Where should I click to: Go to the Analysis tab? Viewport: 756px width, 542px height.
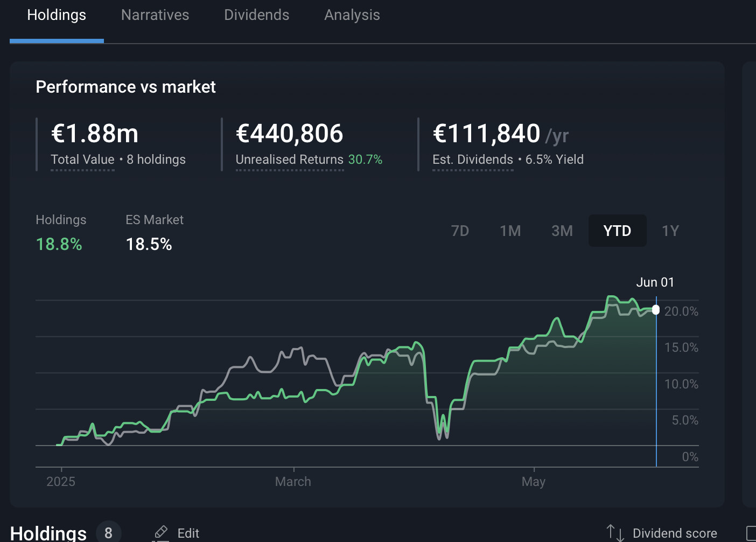pyautogui.click(x=352, y=15)
